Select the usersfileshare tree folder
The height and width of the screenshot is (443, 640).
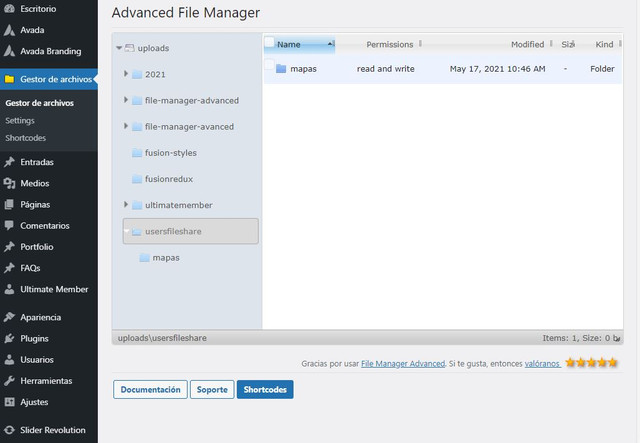191,231
